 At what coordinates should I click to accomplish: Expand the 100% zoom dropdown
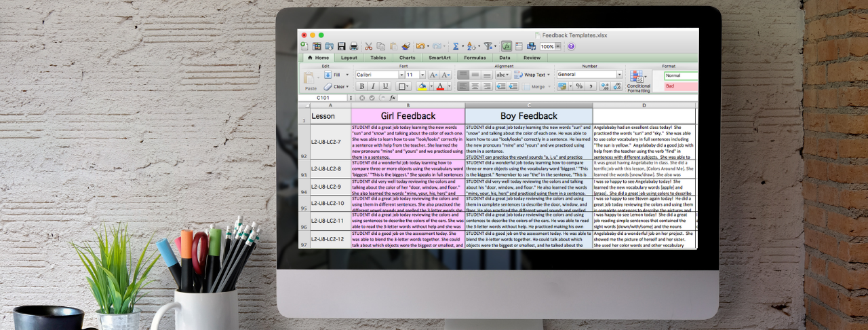pos(559,46)
